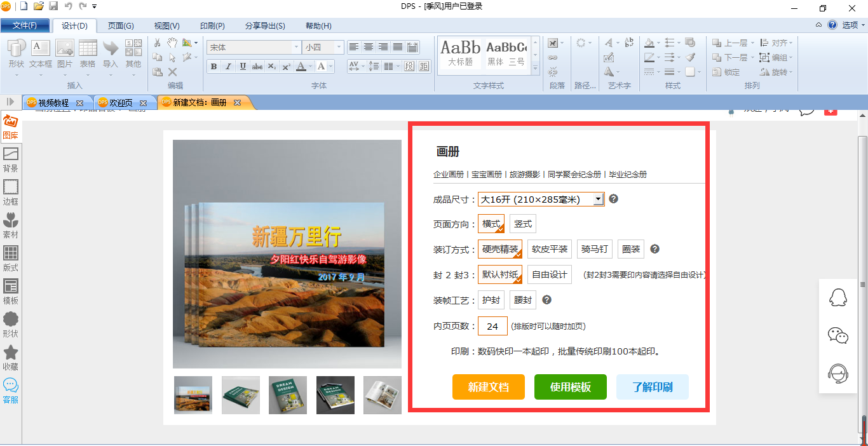The height and width of the screenshot is (446, 868).
Task: Click the format painter brush in 样式 group
Action: (691, 57)
